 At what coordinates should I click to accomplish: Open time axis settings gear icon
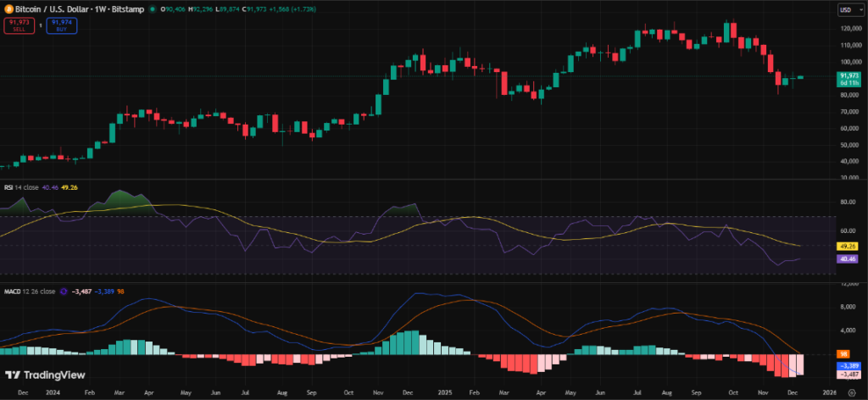pyautogui.click(x=850, y=392)
